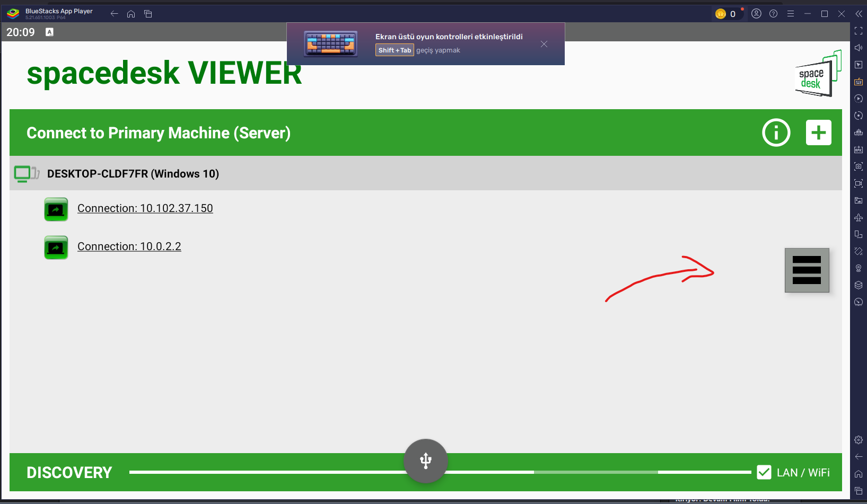Go back using BlueStacks title bar arrow
Viewport: 867px width, 504px height.
pyautogui.click(x=114, y=14)
